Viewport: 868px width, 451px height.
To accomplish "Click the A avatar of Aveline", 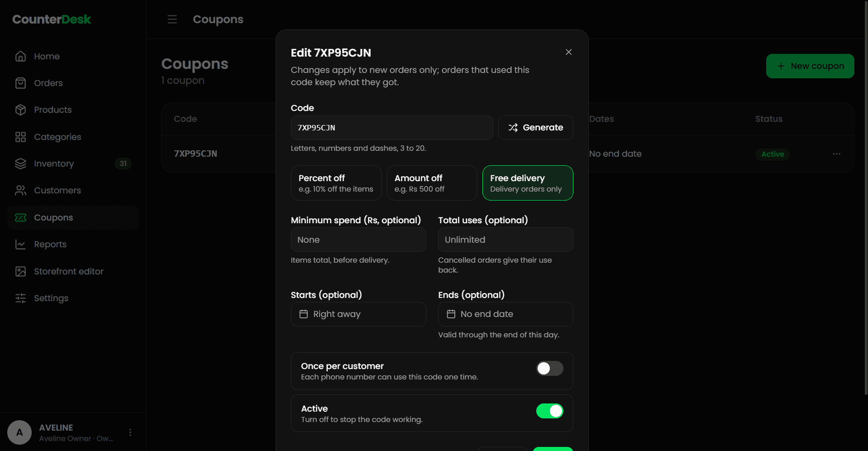I will 19,432.
